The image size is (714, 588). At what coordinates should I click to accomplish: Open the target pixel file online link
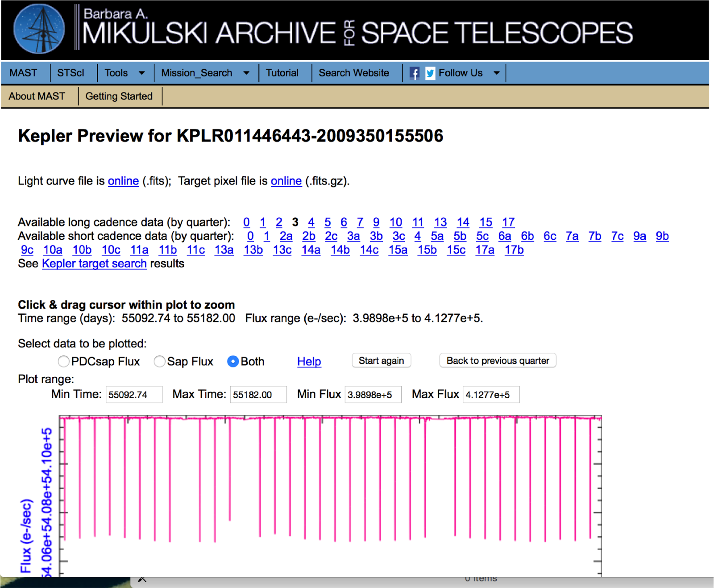coord(286,181)
